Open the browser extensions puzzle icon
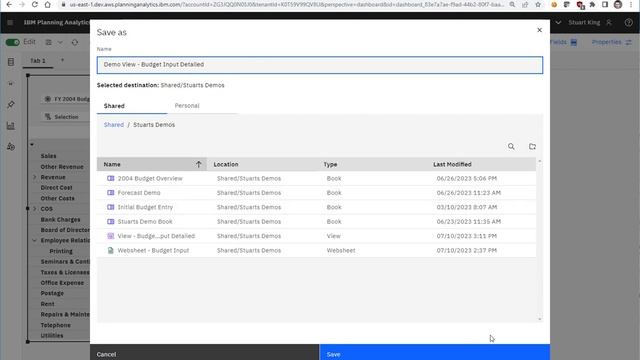This screenshot has height=360, width=640. coord(592,4)
